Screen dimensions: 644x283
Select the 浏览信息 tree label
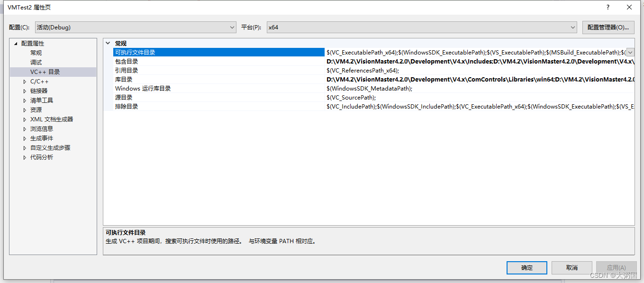42,129
